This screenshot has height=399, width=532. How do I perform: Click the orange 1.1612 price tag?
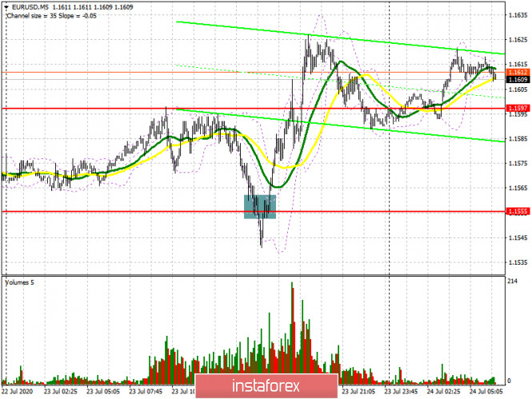click(x=518, y=73)
